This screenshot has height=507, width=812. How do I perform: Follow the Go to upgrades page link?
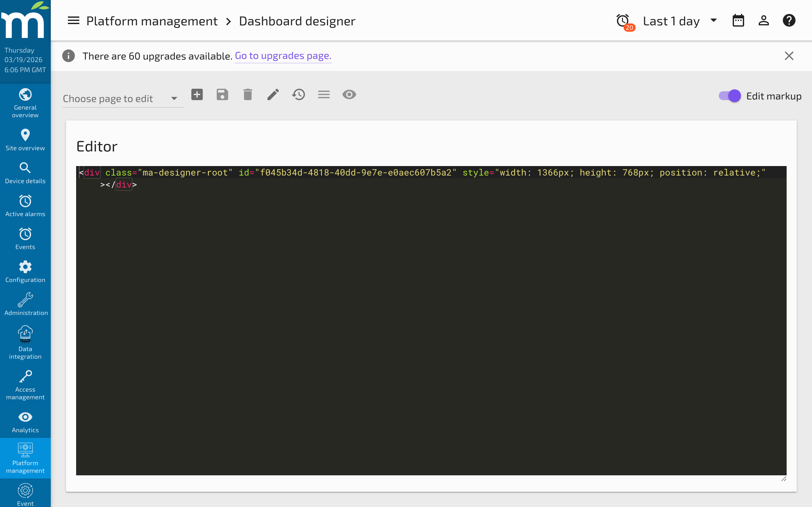(x=283, y=56)
